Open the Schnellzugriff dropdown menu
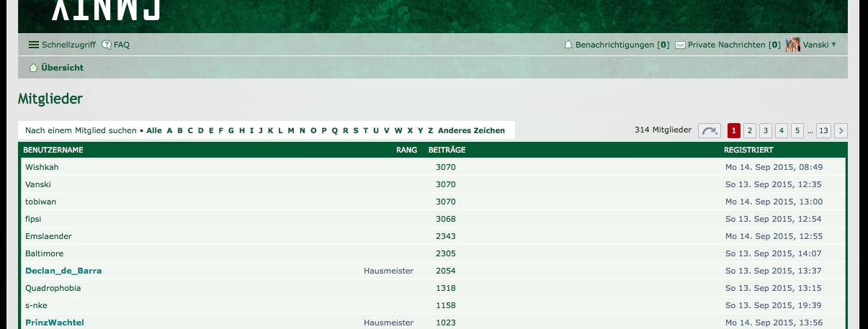This screenshot has height=329, width=868. [x=68, y=45]
